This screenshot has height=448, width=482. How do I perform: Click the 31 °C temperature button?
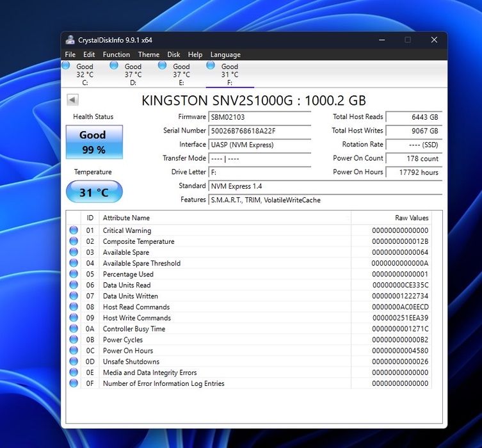(94, 192)
